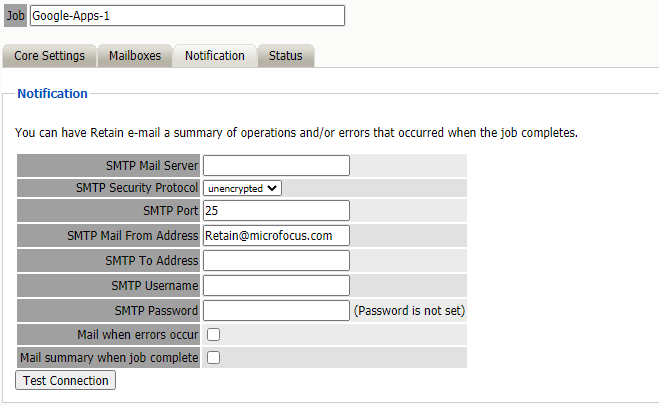The image size is (659, 406).
Task: Open the Mailboxes tab
Action: [134, 56]
